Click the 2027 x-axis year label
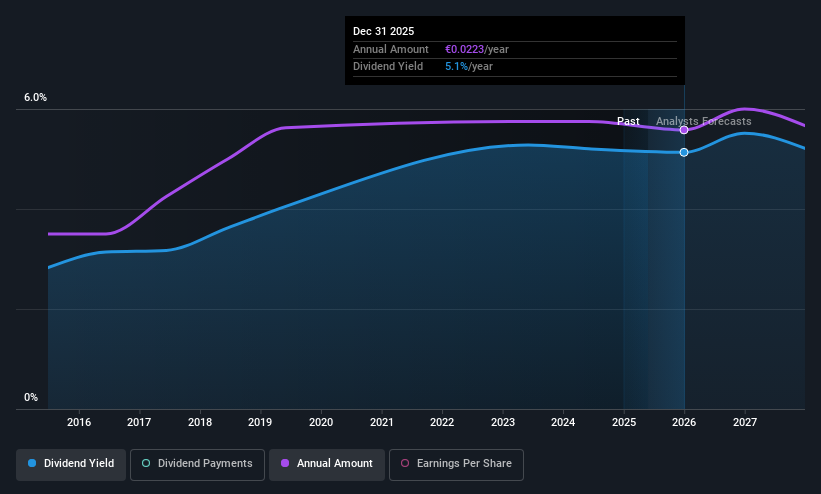Screen dimensions: 821x494 click(745, 422)
